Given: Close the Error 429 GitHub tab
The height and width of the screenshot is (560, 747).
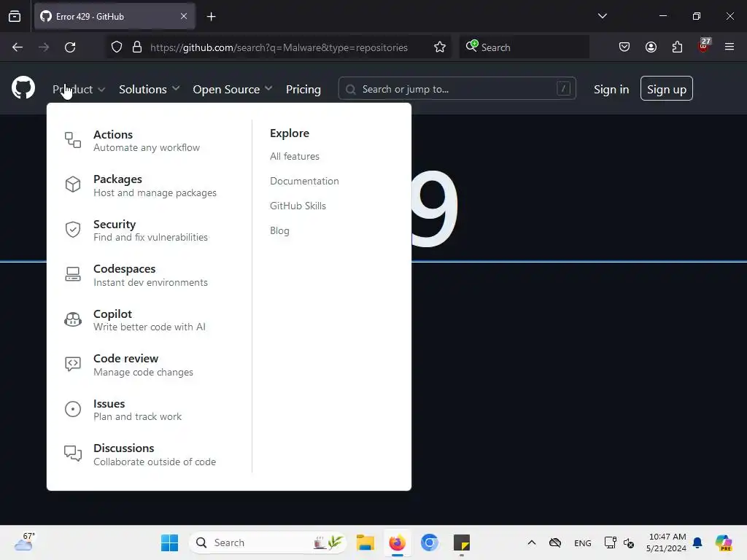Looking at the screenshot, I should 184,16.
